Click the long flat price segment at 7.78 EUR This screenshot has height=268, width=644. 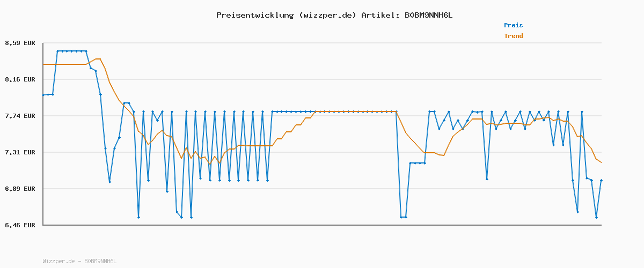pos(334,111)
